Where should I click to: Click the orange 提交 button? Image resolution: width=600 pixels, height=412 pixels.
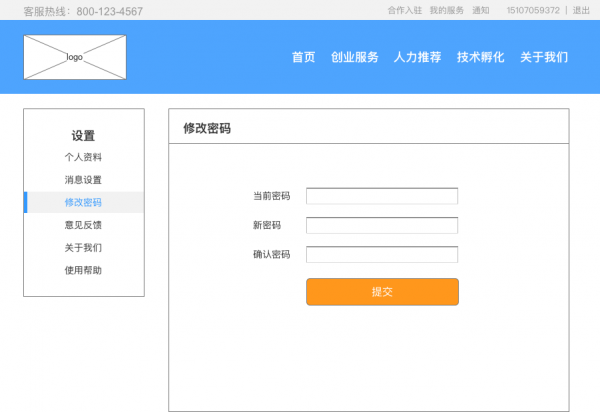coord(382,292)
